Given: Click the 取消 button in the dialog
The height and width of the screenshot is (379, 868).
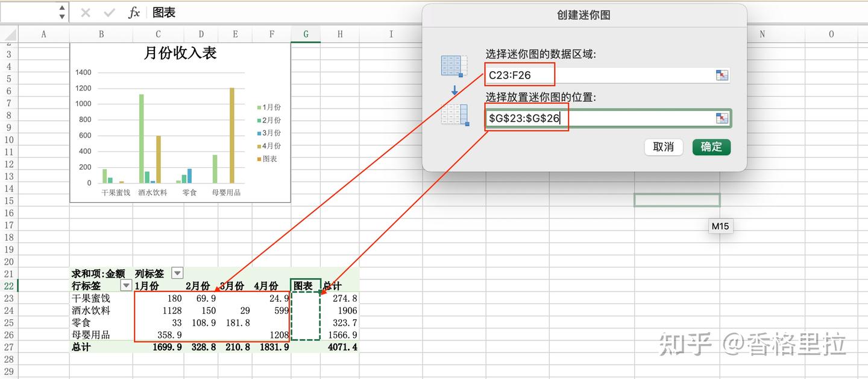Looking at the screenshot, I should point(663,147).
